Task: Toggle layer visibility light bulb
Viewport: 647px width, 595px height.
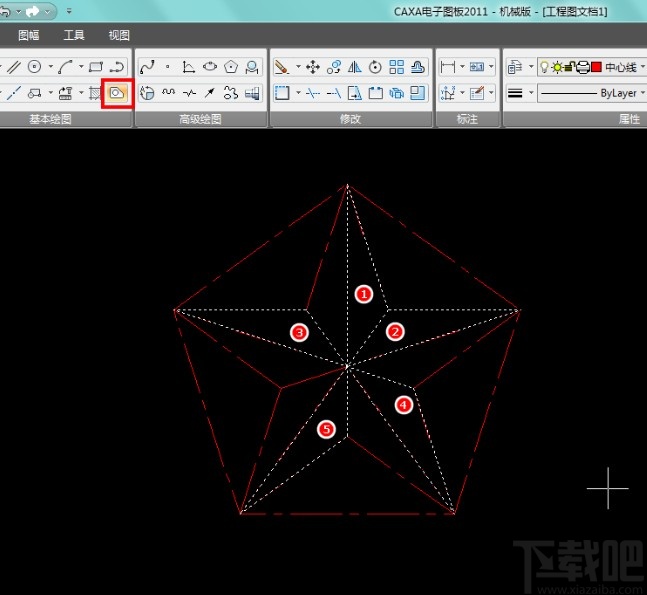Action: tap(544, 67)
